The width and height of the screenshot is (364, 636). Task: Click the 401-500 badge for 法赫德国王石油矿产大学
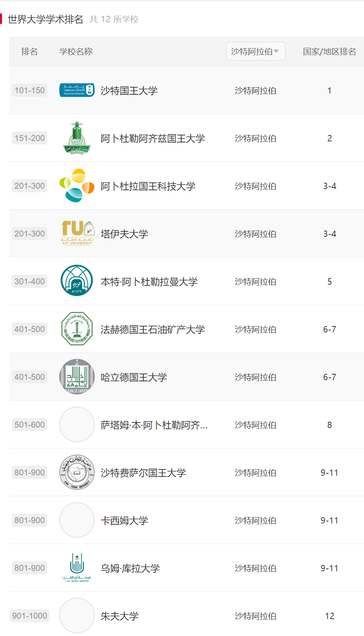tap(30, 329)
